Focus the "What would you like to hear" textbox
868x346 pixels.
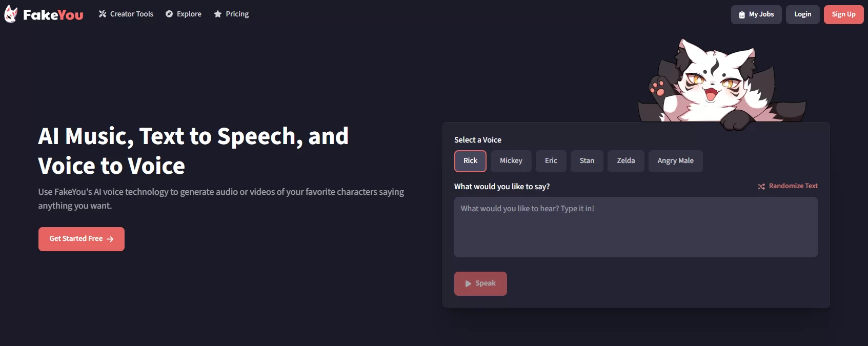tap(636, 227)
